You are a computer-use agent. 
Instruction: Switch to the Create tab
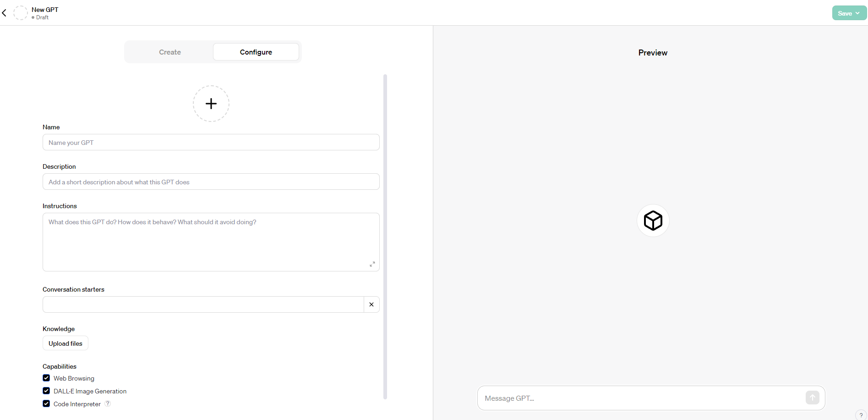coord(170,52)
